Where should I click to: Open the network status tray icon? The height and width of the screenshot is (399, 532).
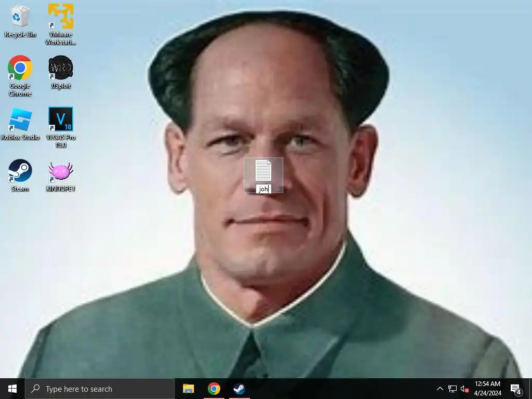click(x=453, y=389)
